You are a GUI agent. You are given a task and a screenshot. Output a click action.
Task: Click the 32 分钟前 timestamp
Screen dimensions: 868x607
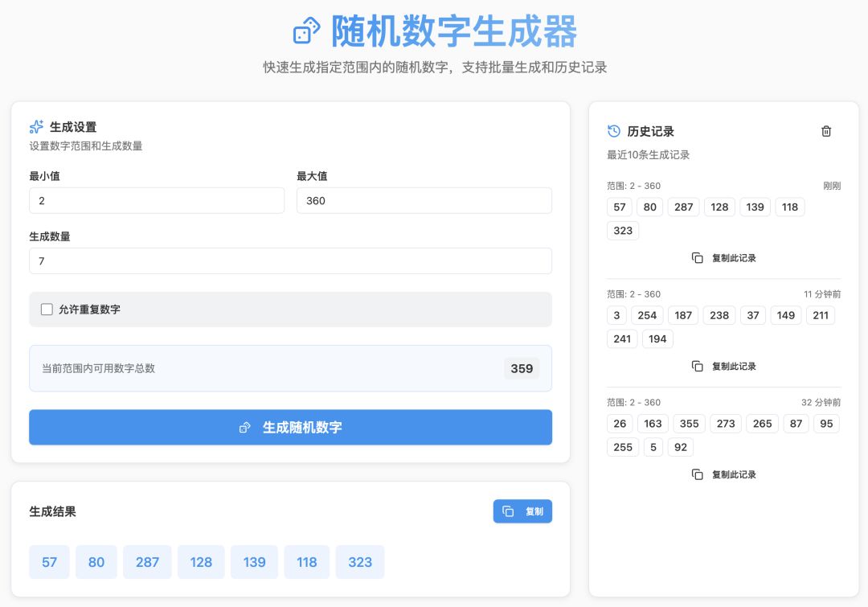tap(821, 403)
